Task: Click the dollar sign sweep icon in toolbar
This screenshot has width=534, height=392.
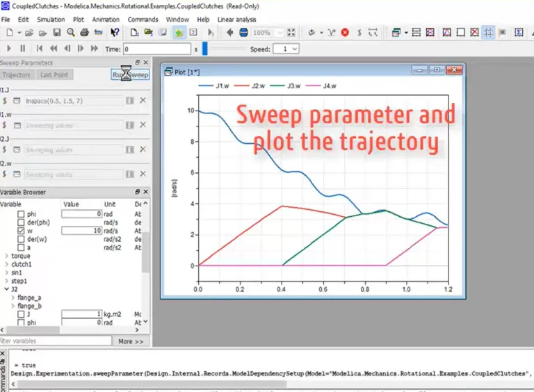Action: [359, 33]
